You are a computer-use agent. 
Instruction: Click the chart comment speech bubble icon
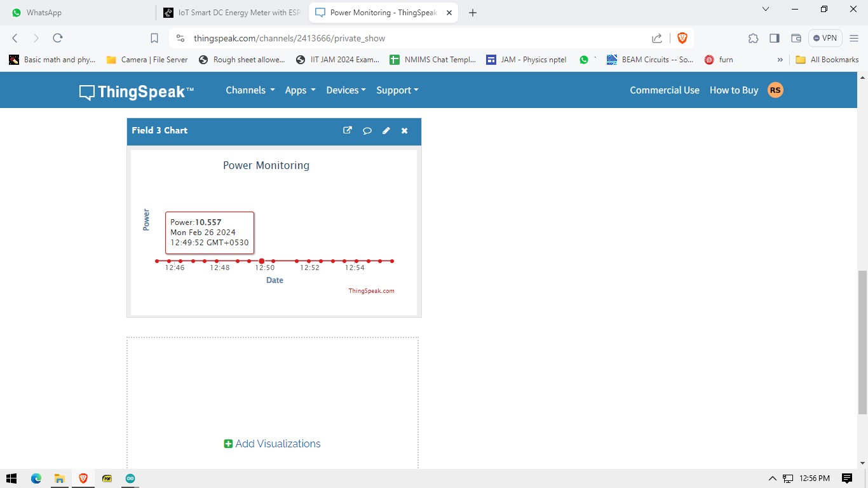367,131
